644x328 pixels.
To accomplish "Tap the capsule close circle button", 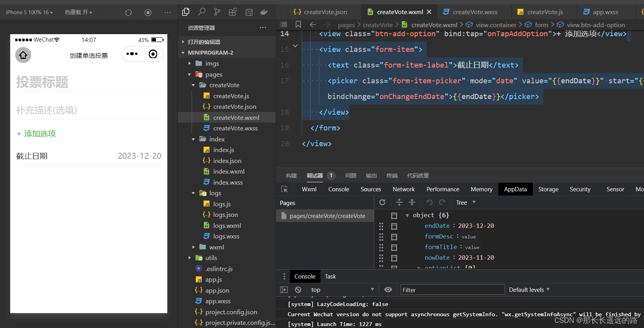I will click(153, 54).
